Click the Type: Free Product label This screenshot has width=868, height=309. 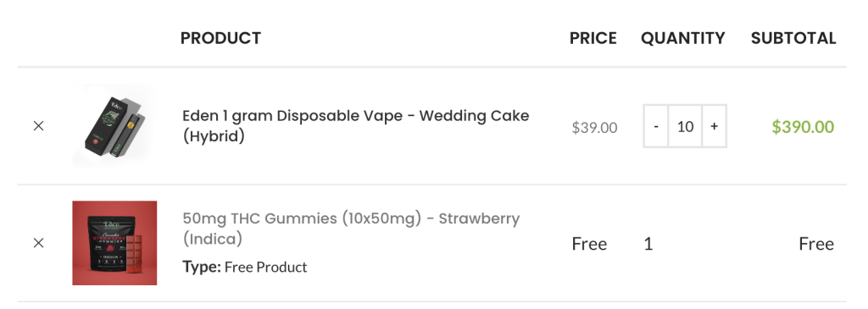(x=245, y=268)
